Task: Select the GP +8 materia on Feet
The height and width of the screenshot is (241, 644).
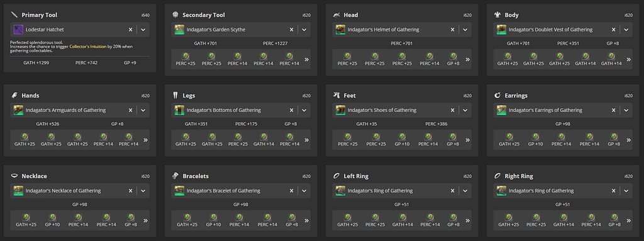Action: coord(453,140)
